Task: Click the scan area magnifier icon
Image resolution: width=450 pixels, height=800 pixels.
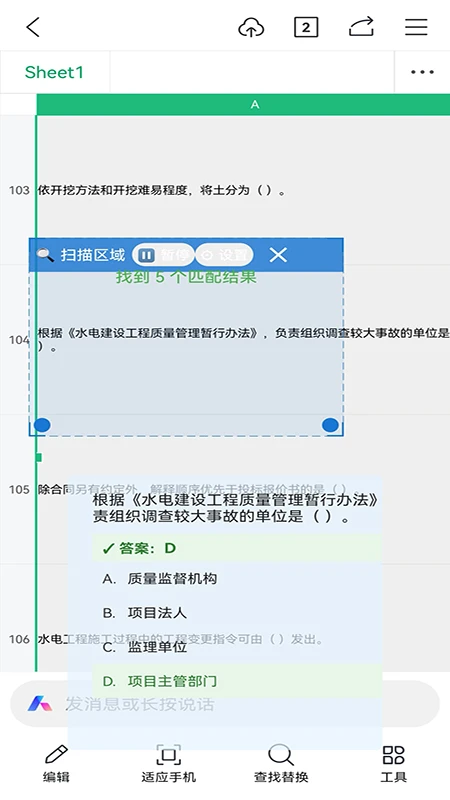Action: tap(45, 255)
